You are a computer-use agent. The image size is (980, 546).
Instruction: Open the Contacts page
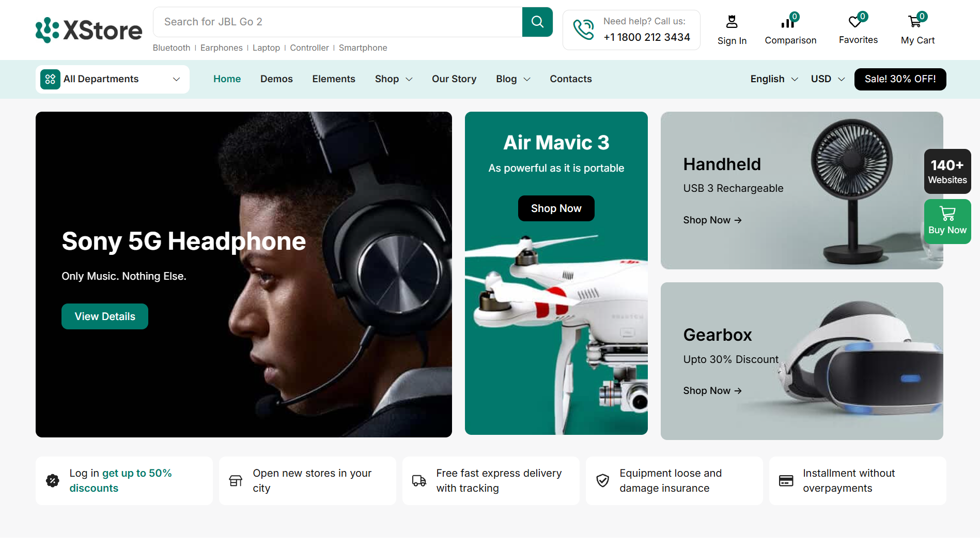[571, 79]
